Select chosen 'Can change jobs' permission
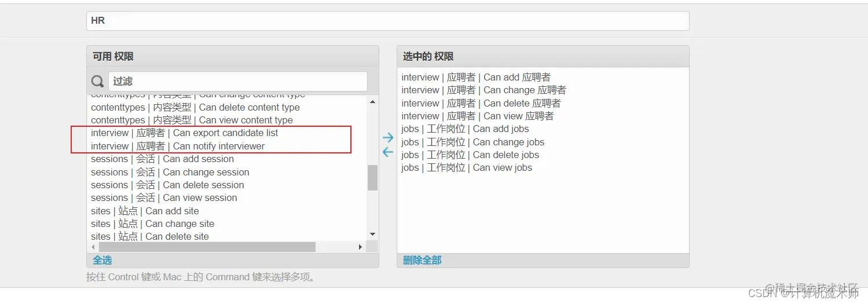Image resolution: width=868 pixels, height=304 pixels. [x=473, y=142]
